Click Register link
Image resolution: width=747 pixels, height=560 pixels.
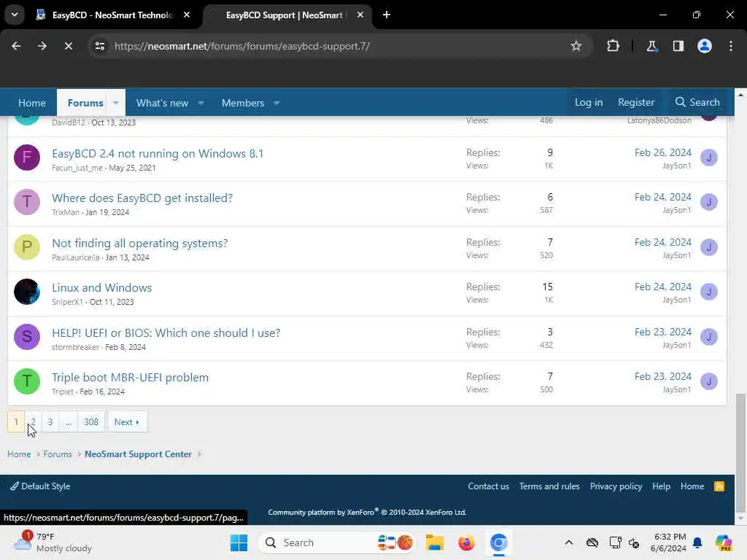click(x=636, y=102)
